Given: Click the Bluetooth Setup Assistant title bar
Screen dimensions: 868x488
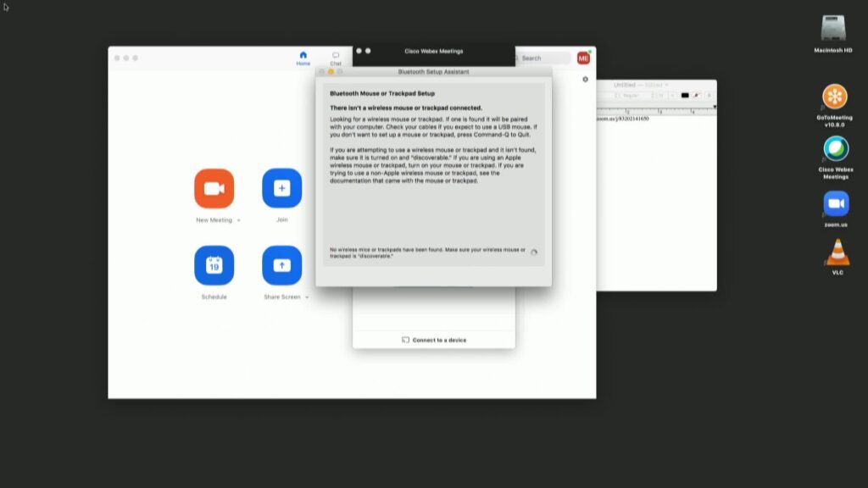Looking at the screenshot, I should [433, 72].
